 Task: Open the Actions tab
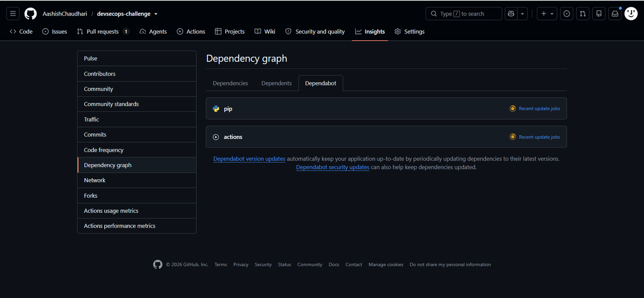coord(191,32)
